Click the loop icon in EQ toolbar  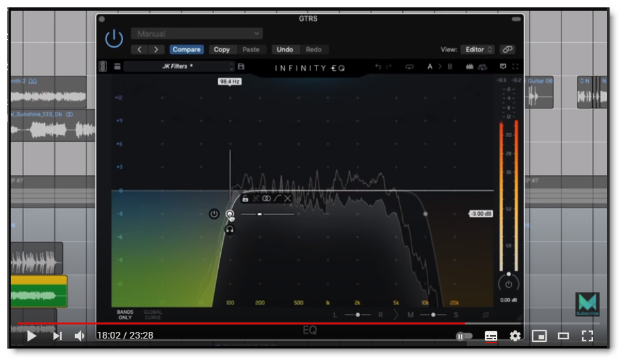point(410,67)
